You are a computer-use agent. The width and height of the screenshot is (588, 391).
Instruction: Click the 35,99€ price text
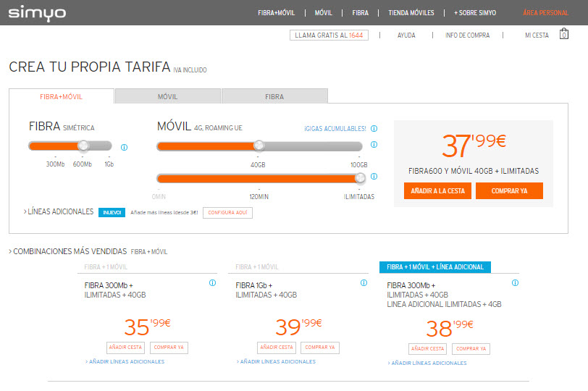148,327
